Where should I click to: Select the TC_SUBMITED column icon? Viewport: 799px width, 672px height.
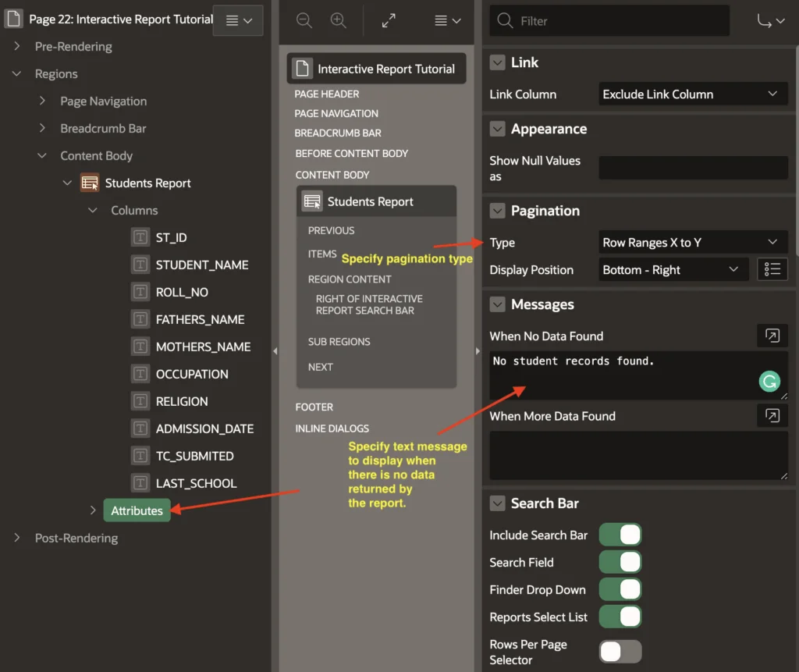point(140,456)
